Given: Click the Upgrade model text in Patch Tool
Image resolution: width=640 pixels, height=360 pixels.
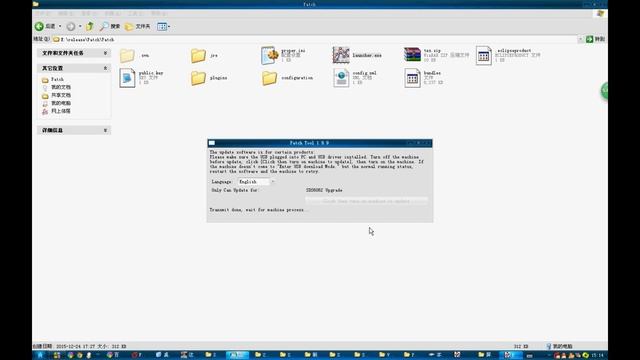Looking at the screenshot, I should [x=324, y=190].
